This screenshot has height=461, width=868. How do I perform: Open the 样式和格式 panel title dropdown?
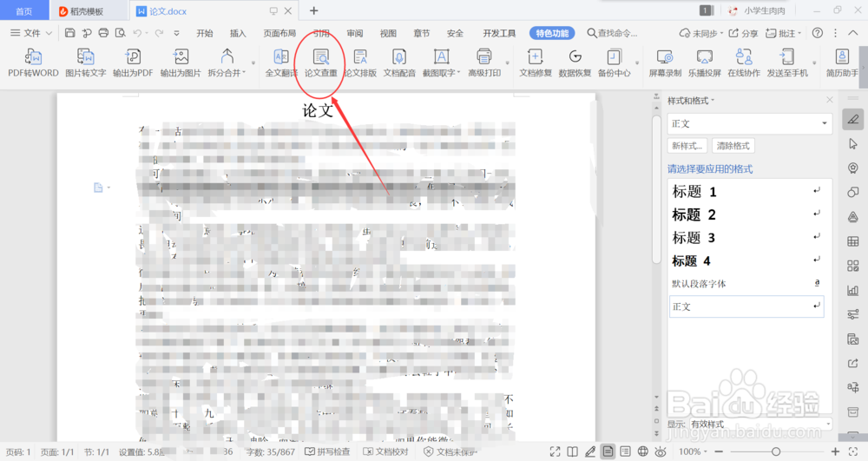click(691, 100)
